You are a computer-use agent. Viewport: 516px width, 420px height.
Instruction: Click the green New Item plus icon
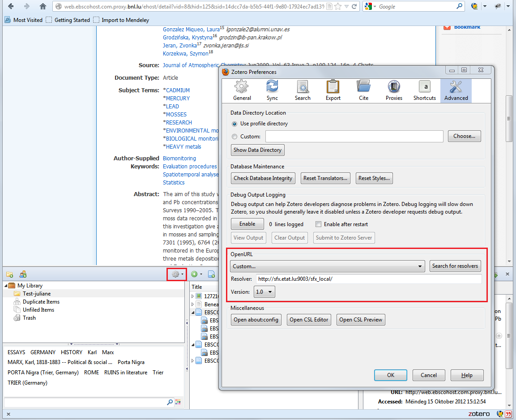click(x=196, y=274)
